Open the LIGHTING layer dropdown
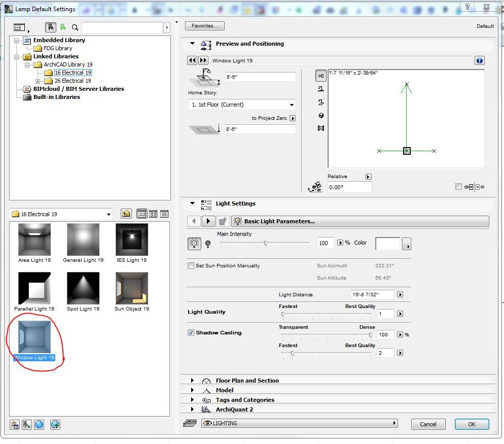 [299, 423]
